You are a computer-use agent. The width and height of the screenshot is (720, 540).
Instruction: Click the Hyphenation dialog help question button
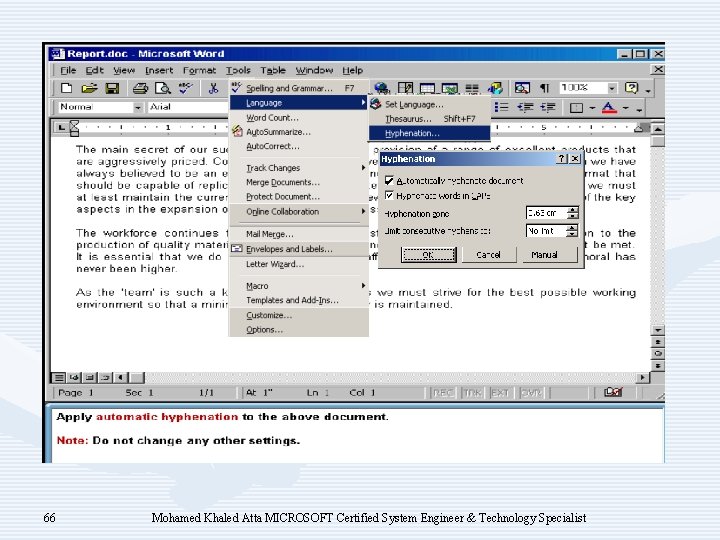click(x=562, y=158)
